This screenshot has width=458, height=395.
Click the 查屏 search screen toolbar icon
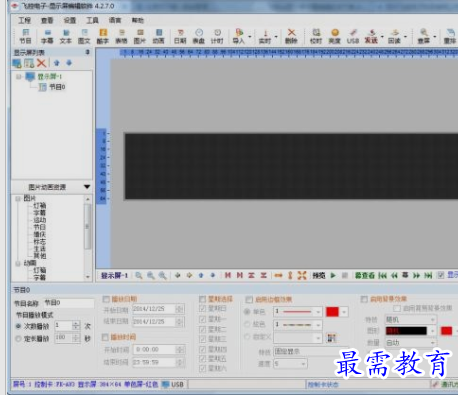(x=424, y=36)
